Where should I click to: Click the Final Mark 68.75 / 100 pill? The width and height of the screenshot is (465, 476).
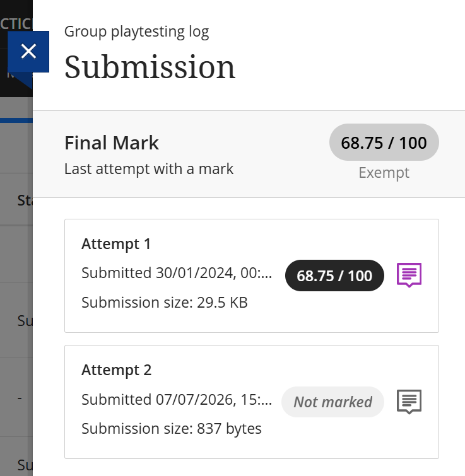[384, 142]
